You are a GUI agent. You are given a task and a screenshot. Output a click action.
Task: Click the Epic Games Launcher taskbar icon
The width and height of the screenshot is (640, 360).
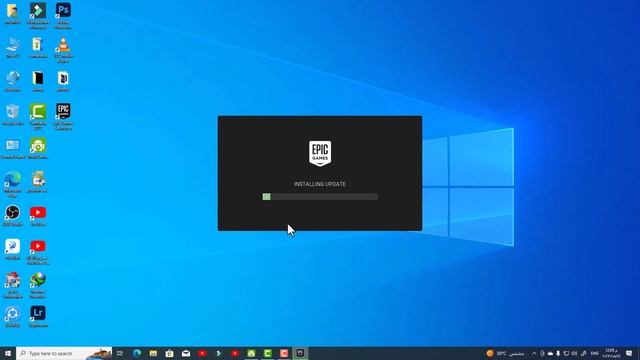click(300, 353)
